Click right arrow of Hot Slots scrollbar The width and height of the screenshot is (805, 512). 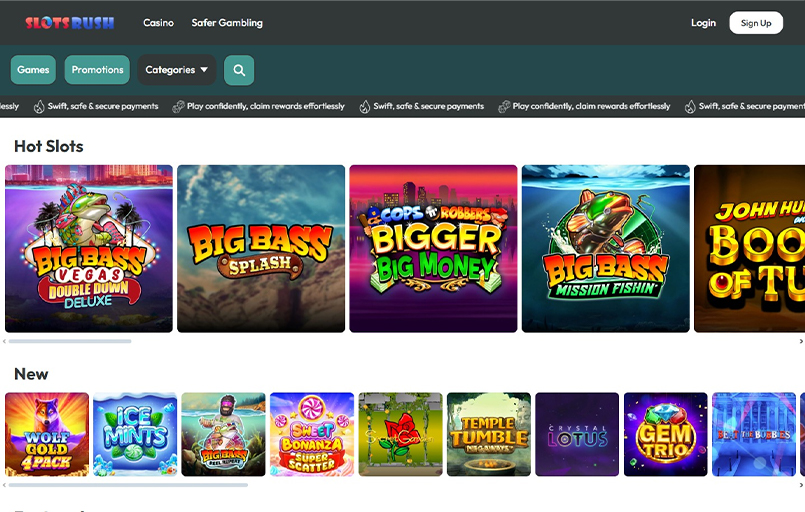click(800, 341)
